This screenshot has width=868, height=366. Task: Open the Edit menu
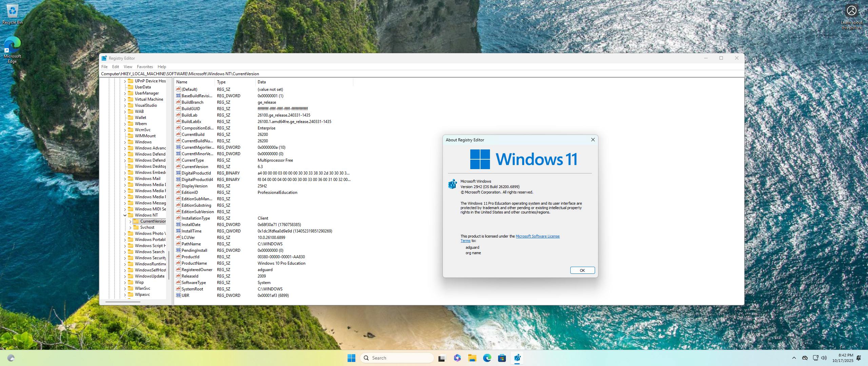115,67
